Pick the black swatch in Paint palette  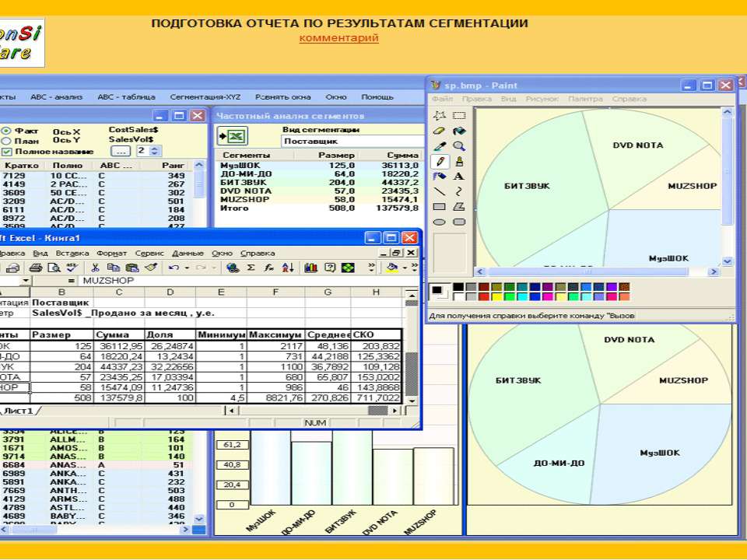point(458,287)
